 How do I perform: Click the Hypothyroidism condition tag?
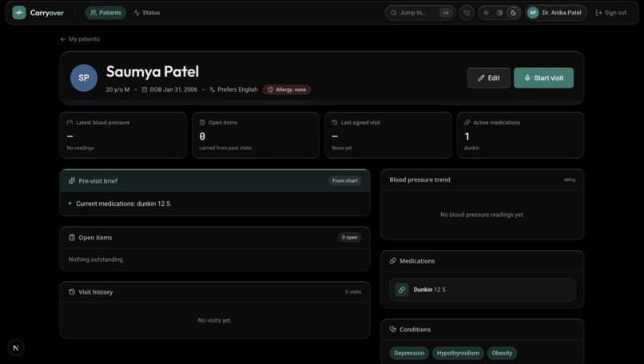click(x=458, y=353)
